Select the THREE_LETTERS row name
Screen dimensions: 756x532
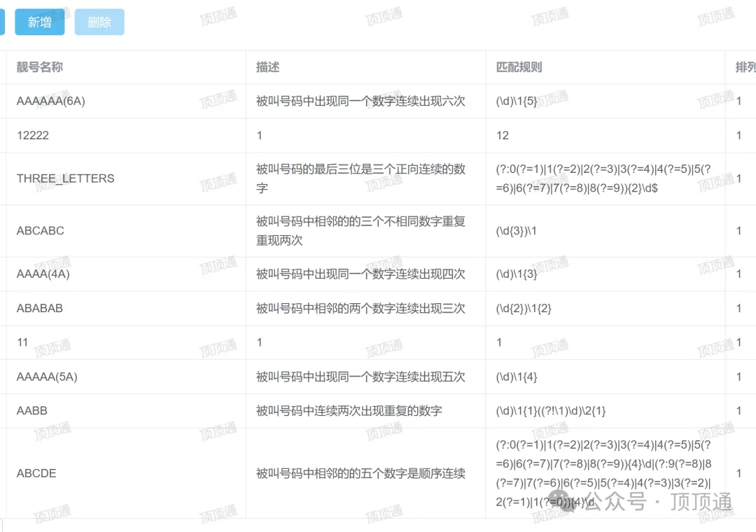click(65, 178)
